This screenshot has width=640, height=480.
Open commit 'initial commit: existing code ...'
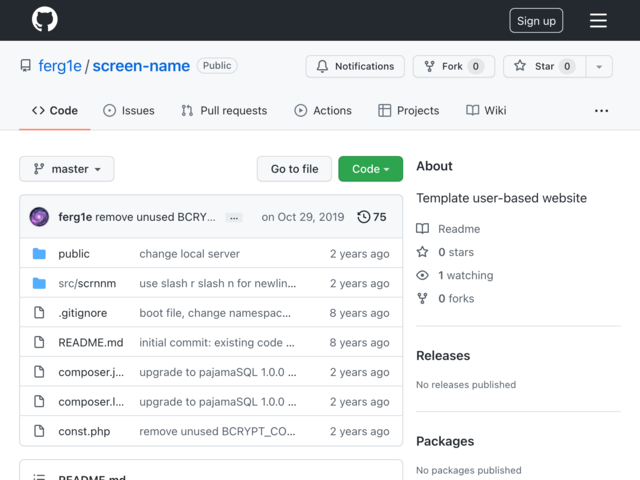click(217, 342)
